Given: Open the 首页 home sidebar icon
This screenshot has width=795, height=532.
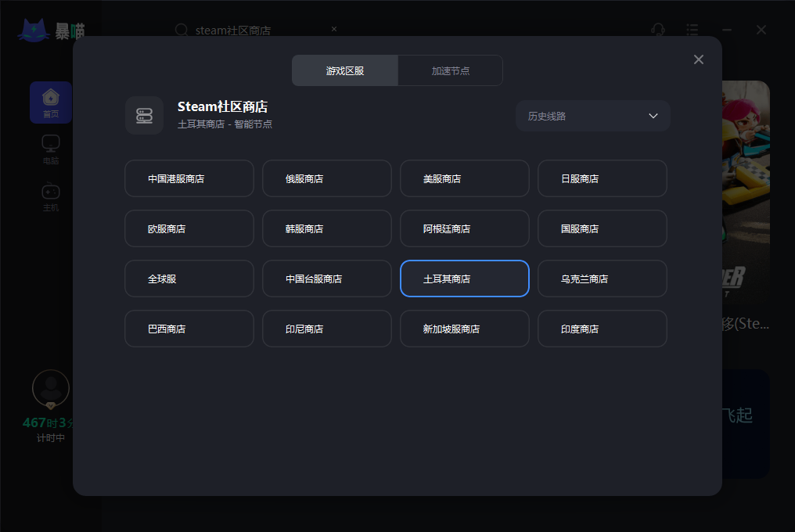Looking at the screenshot, I should tap(51, 102).
